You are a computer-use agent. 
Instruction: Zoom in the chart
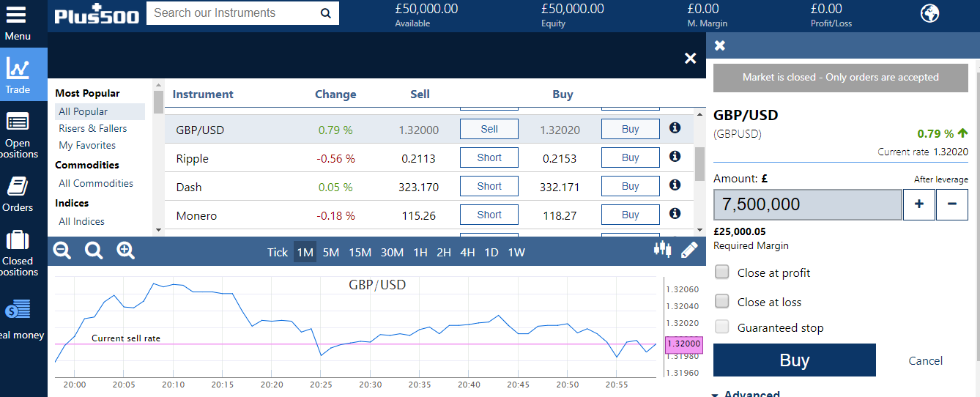coord(126,251)
